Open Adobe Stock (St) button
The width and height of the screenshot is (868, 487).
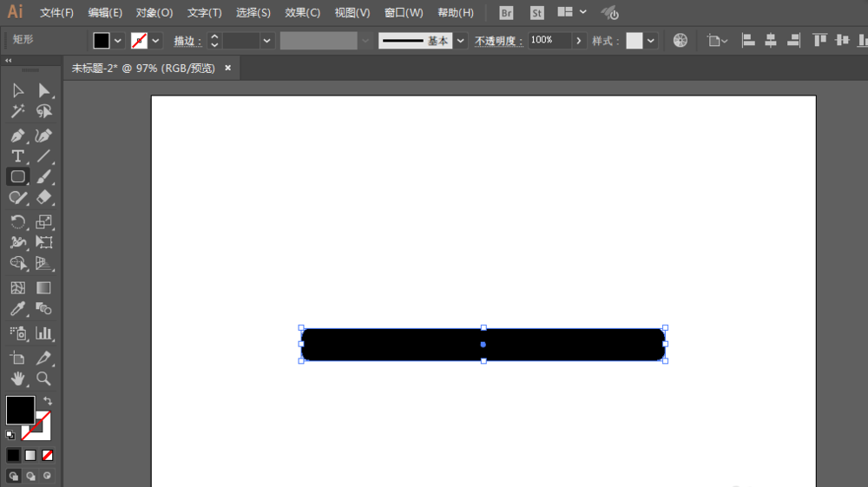click(536, 13)
